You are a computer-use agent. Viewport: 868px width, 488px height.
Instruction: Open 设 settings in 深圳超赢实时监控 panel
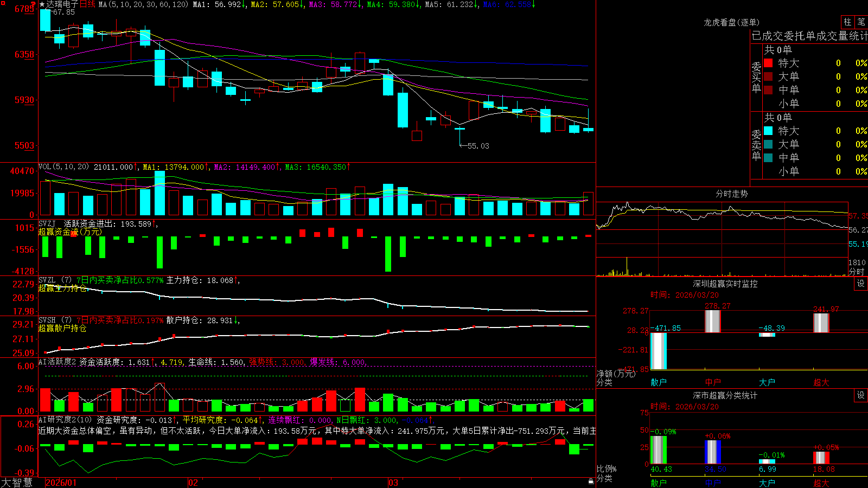[861, 284]
